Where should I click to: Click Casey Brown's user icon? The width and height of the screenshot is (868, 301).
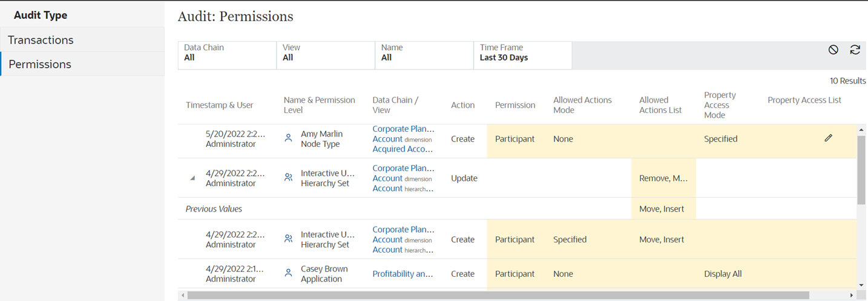[288, 273]
